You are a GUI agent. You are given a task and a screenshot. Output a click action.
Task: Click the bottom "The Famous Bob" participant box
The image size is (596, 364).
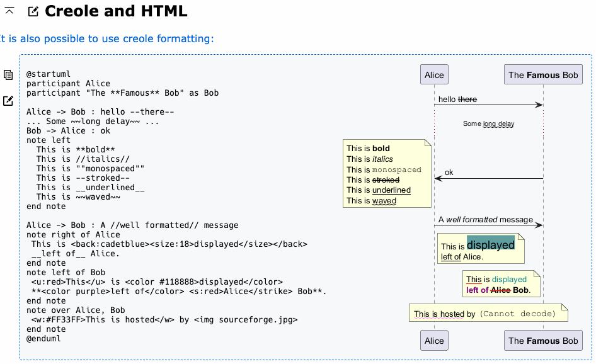coord(543,341)
